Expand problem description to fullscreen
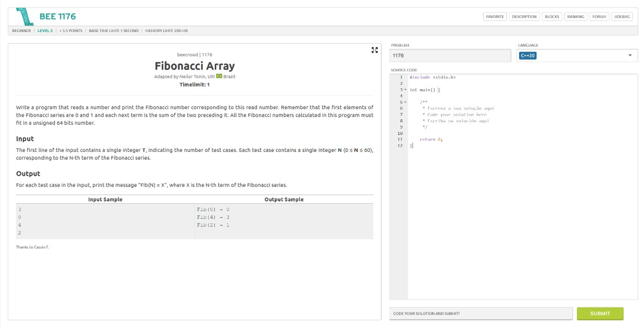Screen dimensions: 644x328 (374, 50)
